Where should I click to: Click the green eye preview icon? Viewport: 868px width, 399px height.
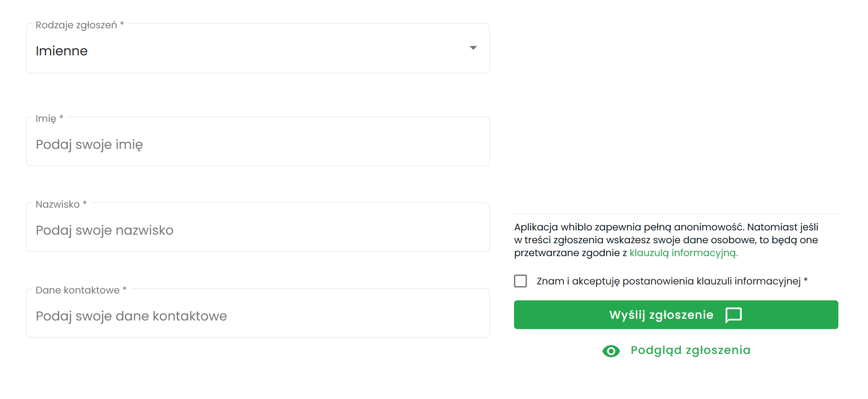(611, 351)
